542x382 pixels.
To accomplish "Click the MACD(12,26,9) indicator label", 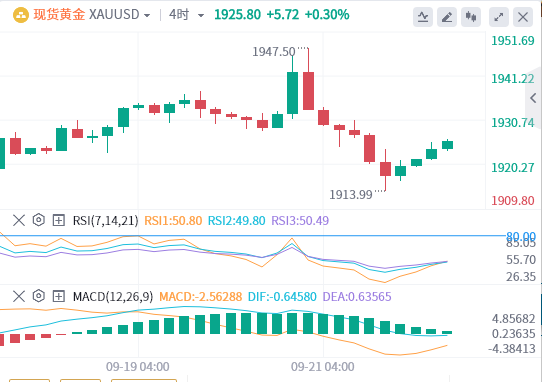I will [113, 297].
